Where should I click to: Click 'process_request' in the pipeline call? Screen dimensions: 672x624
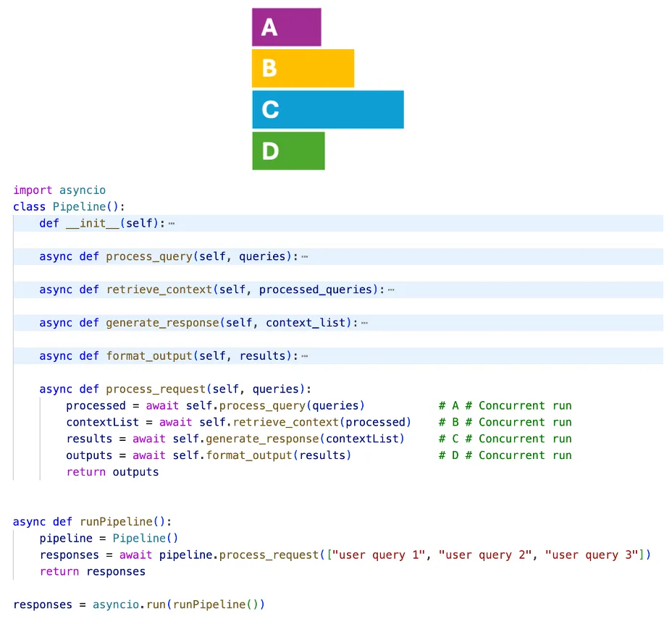(269, 555)
